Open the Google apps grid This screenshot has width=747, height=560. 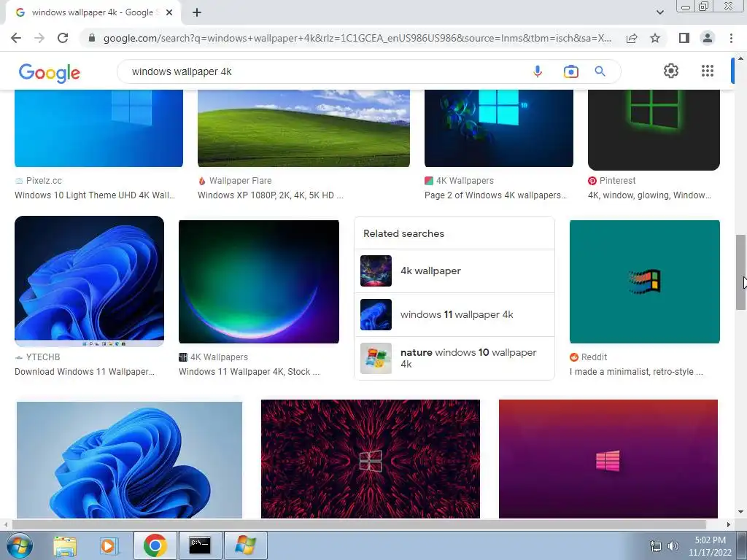click(x=708, y=71)
